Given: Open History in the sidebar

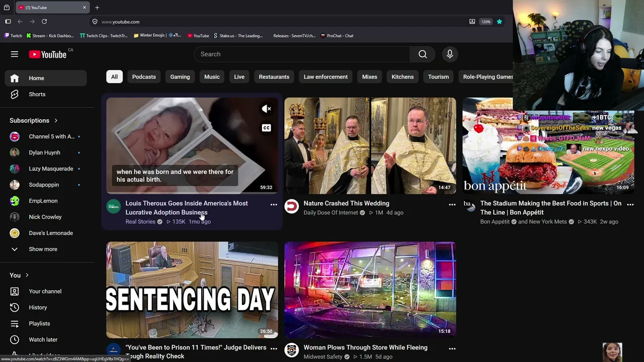Looking at the screenshot, I should 46,308.
